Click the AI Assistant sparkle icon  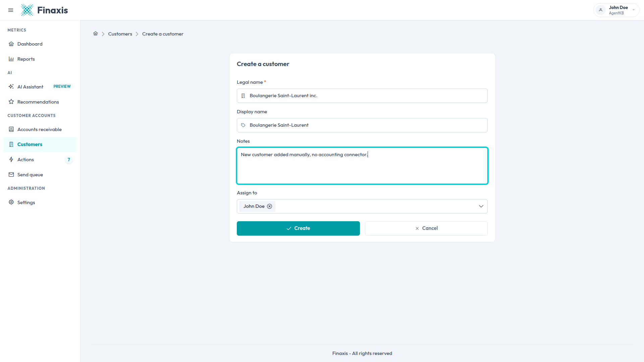click(x=11, y=86)
